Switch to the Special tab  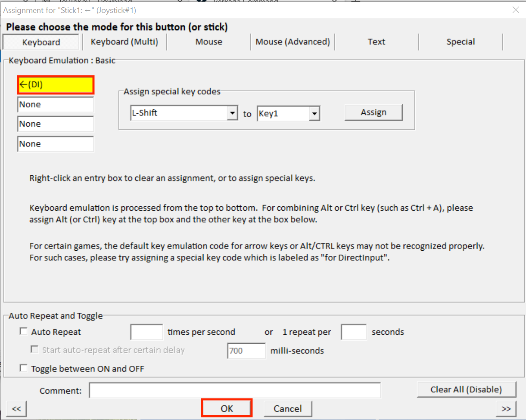[461, 42]
